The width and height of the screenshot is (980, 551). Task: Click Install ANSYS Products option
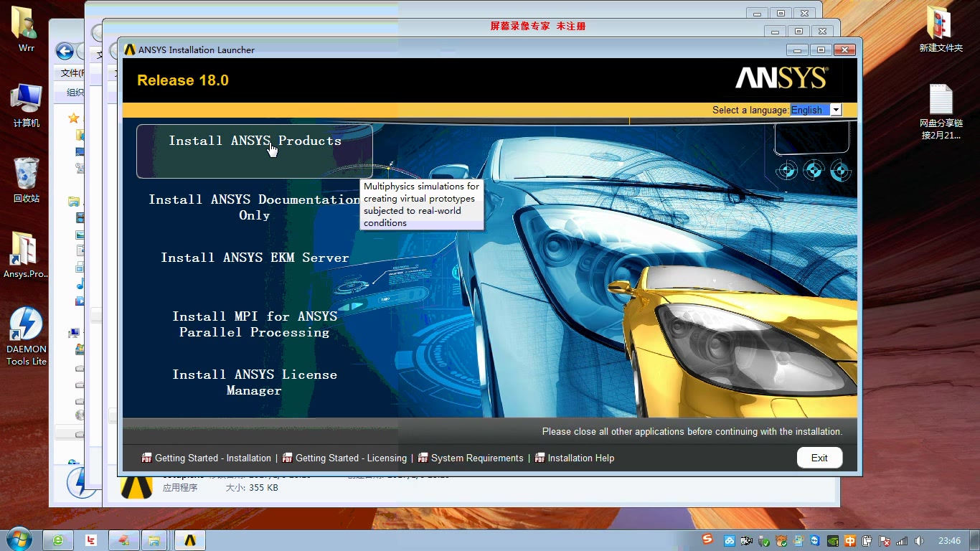(x=255, y=151)
